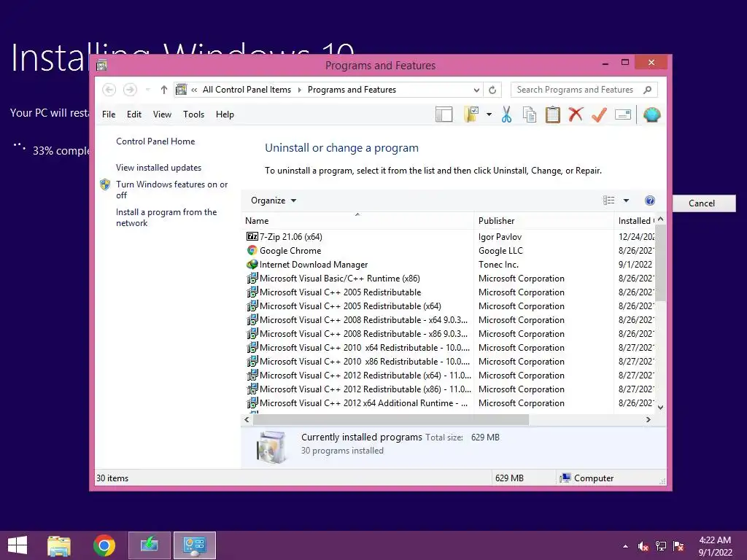Screen dimensions: 747x560
Task: Select Microsoft Visual Basic/C++ Runtime (x86)
Action: [x=340, y=278]
